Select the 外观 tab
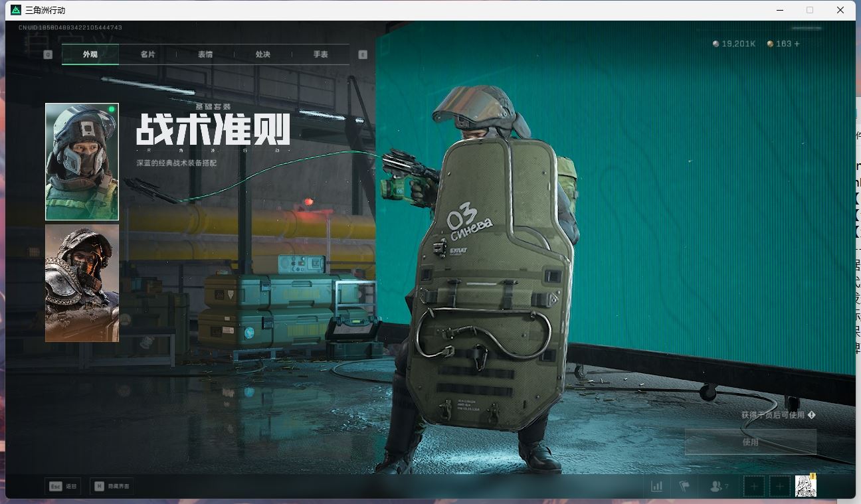 point(90,54)
